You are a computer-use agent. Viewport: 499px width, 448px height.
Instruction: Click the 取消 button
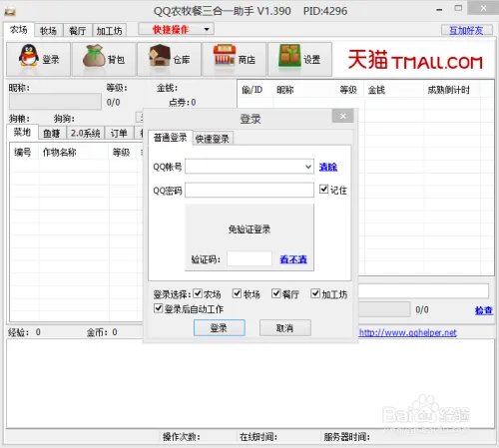point(285,328)
